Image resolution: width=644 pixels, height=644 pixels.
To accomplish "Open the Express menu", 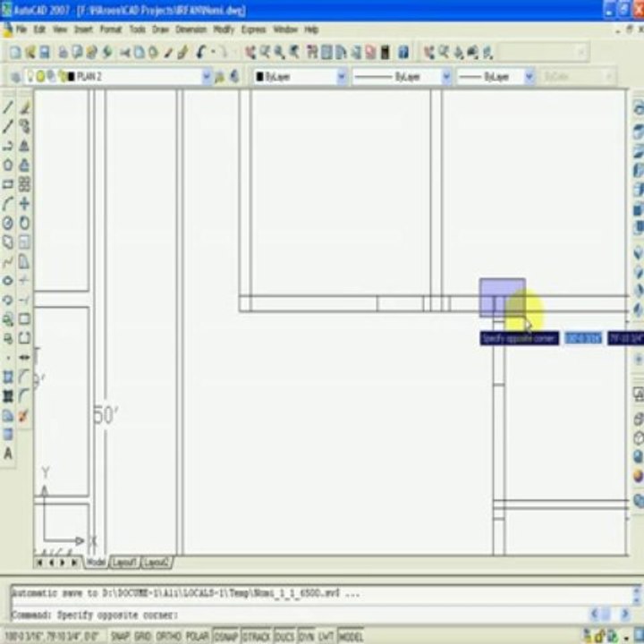I will click(x=253, y=30).
